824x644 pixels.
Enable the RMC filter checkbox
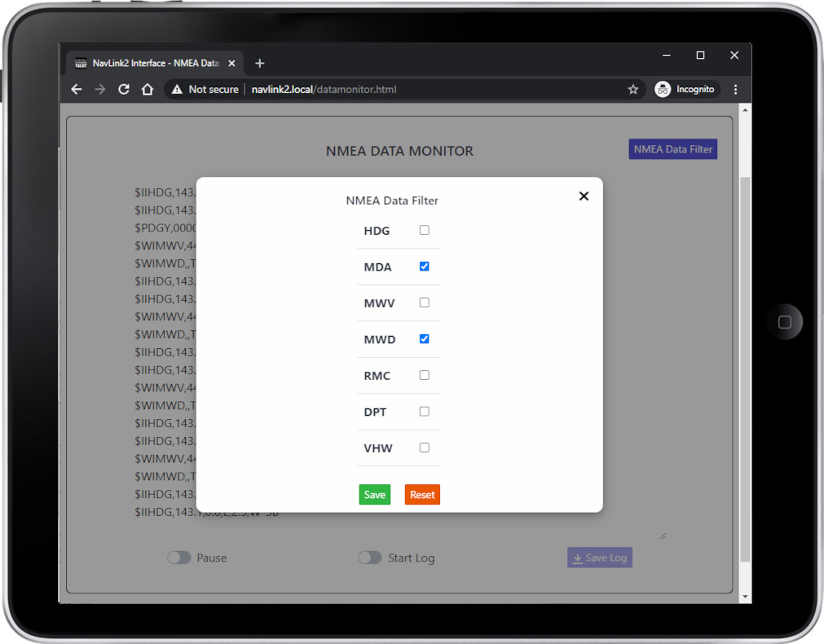pos(424,376)
